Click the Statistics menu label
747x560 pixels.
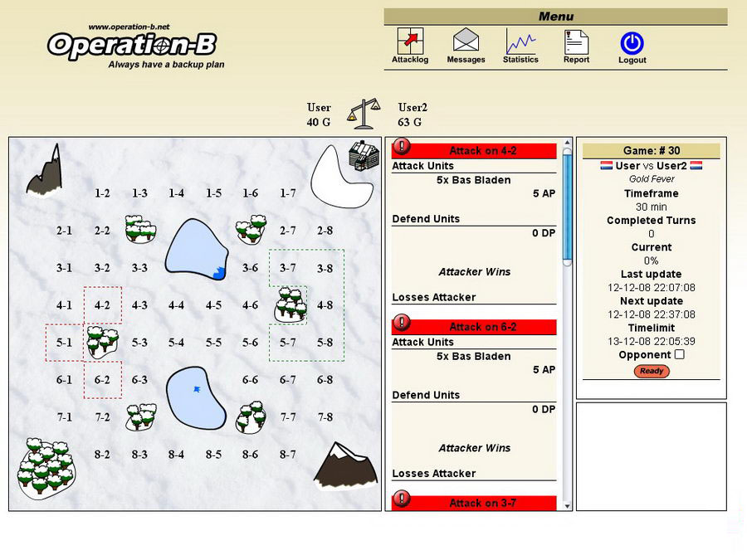tap(520, 60)
